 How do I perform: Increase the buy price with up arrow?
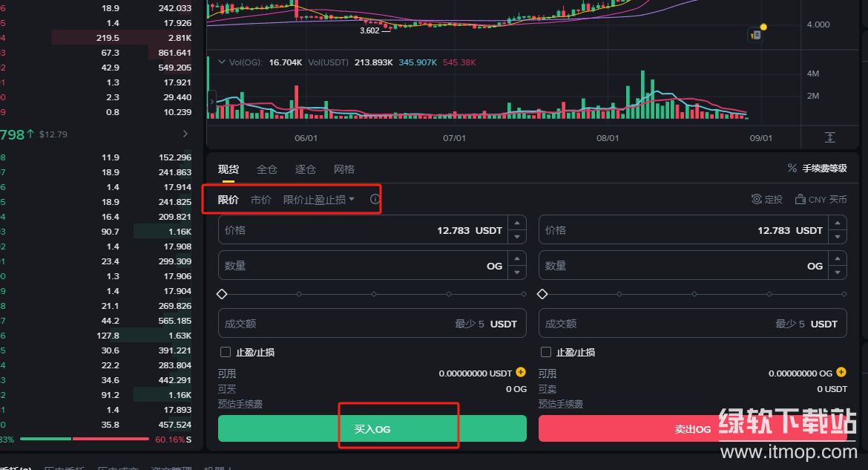point(517,223)
